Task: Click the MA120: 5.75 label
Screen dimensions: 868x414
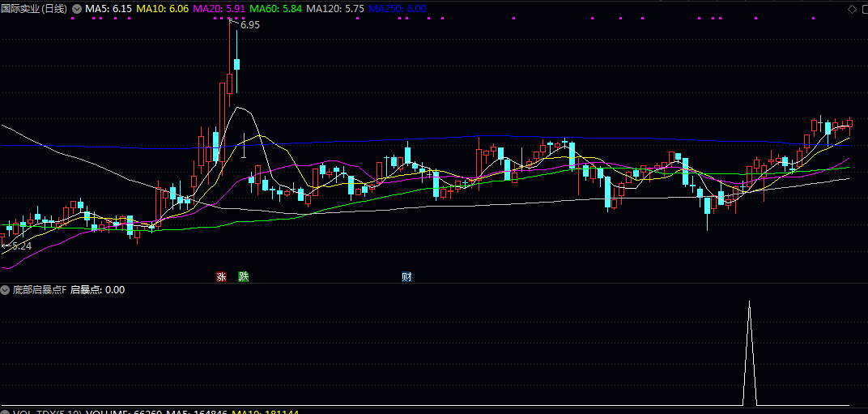Action: coord(335,9)
